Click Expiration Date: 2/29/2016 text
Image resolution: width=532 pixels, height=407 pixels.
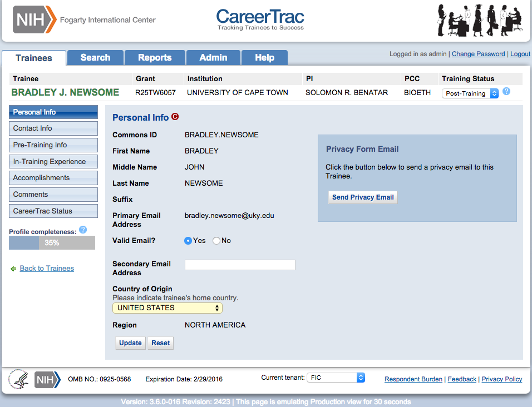click(x=184, y=379)
